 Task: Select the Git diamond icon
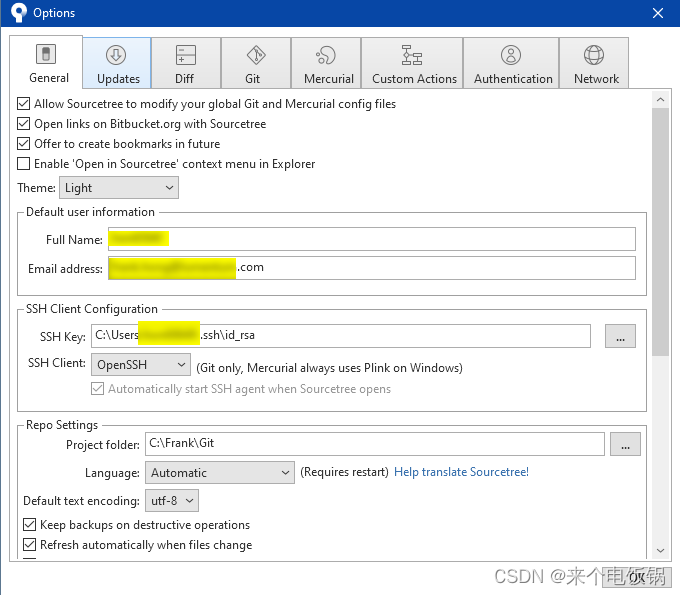[256, 55]
